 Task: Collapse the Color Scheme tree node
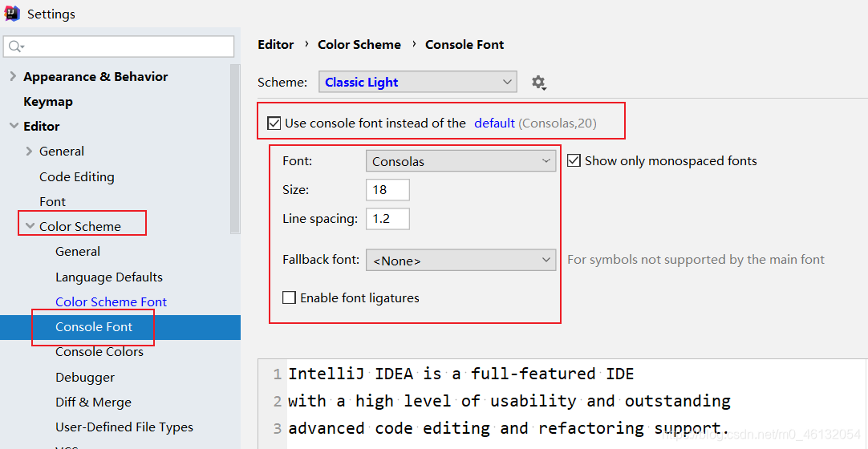(x=30, y=226)
